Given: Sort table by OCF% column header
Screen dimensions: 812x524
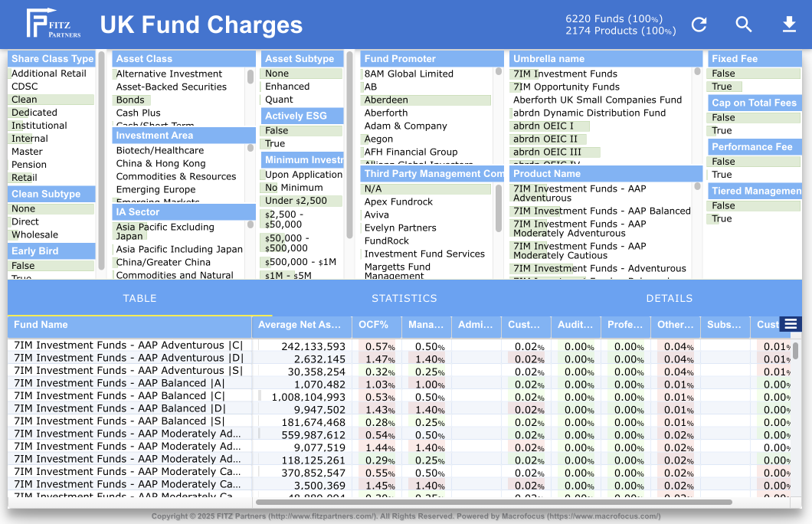Looking at the screenshot, I should pyautogui.click(x=373, y=325).
